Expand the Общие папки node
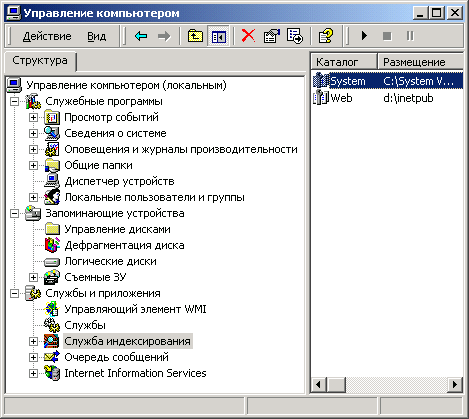Screen dimensions: 469x419 pos(33,165)
